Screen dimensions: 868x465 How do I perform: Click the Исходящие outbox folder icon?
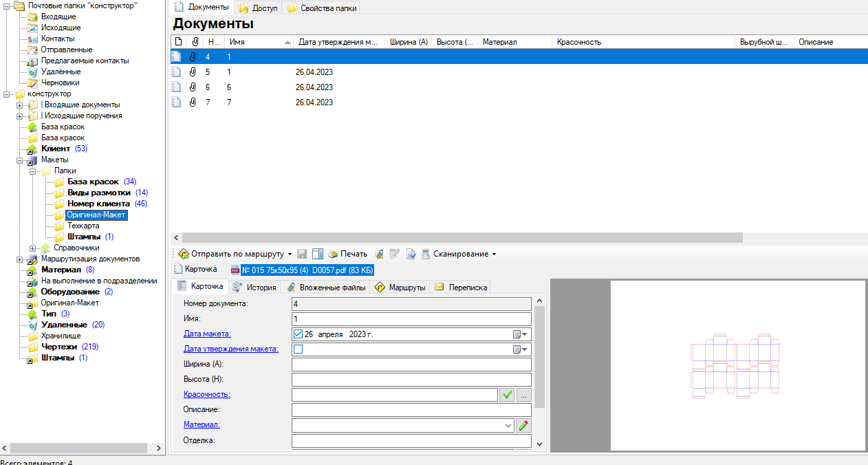click(x=32, y=28)
